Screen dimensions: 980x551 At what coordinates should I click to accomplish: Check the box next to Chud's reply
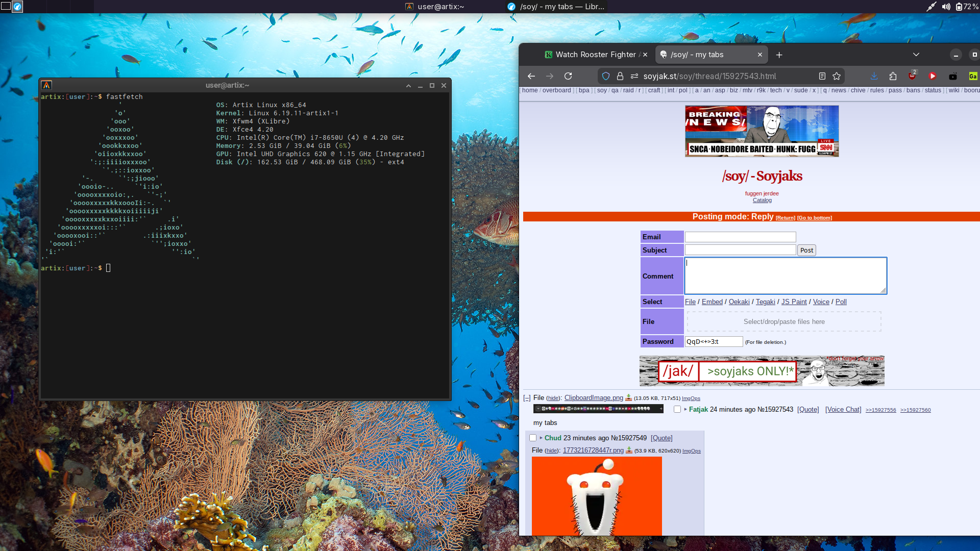[x=533, y=438]
